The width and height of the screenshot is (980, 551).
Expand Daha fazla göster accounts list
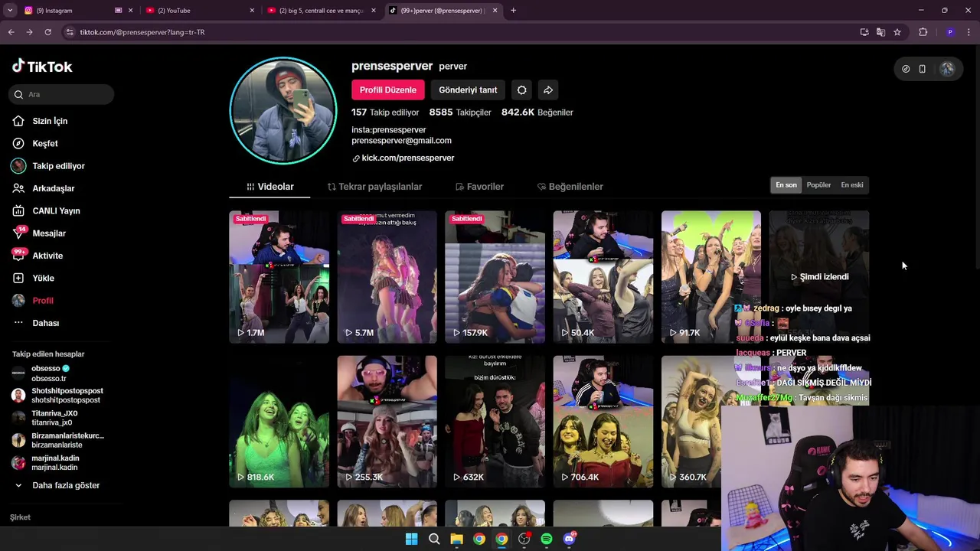(66, 485)
